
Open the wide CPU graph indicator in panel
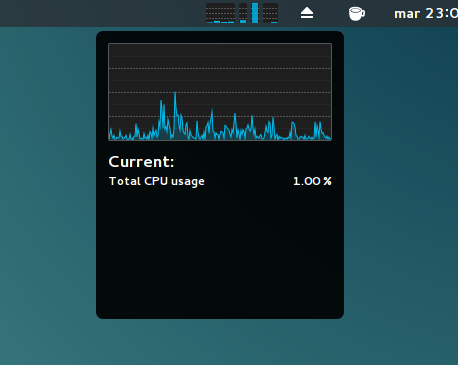tap(220, 13)
